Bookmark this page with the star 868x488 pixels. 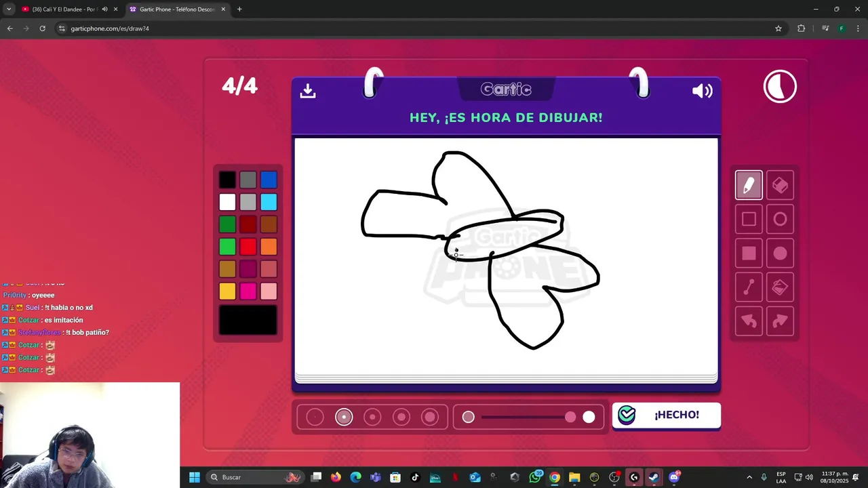click(778, 28)
